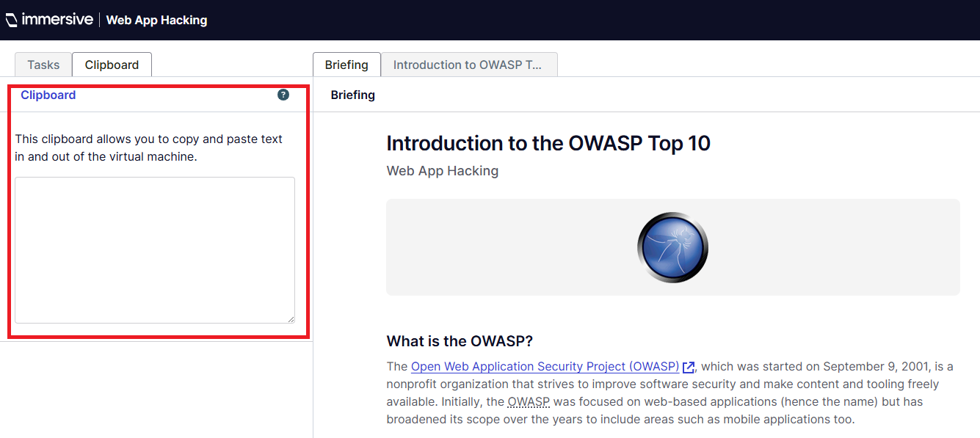Screen dimensions: 980x438
Task: Switch to the Tasks tab
Action: pyautogui.click(x=43, y=65)
